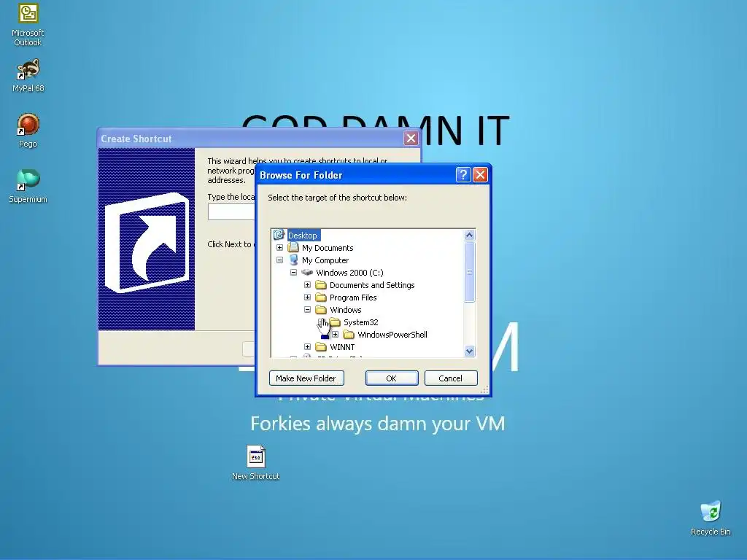Viewport: 747px width, 560px height.
Task: Select the Recycle Bin icon
Action: pos(711,518)
